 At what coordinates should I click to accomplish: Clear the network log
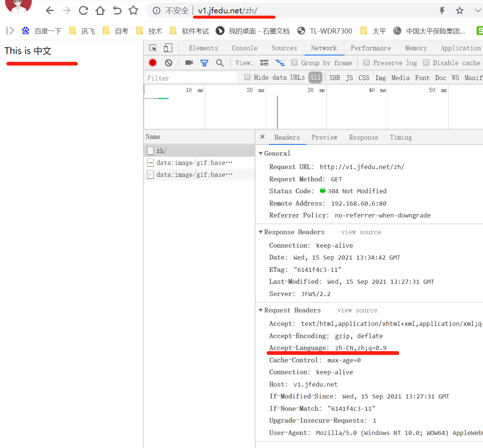[169, 63]
